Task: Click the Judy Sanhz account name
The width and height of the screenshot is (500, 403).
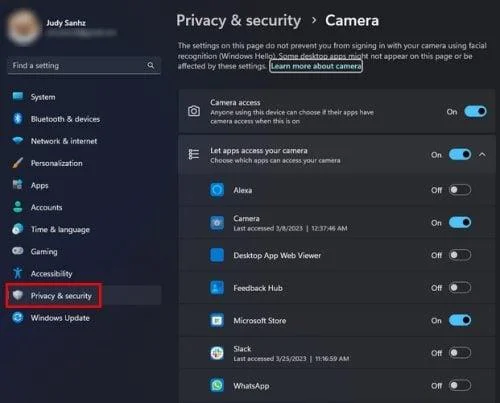Action: click(66, 23)
